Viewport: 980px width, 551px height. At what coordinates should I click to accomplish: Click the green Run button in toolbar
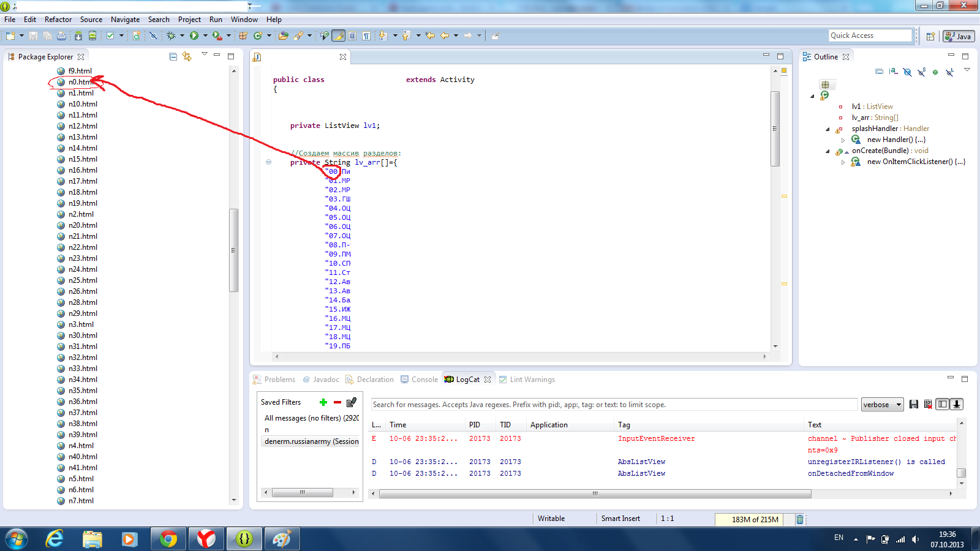(x=194, y=36)
